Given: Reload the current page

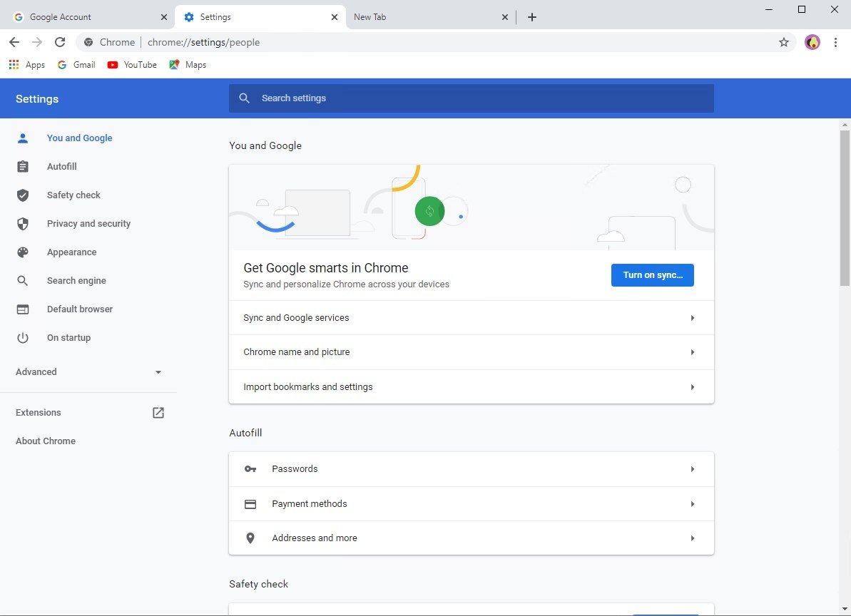Looking at the screenshot, I should point(60,42).
